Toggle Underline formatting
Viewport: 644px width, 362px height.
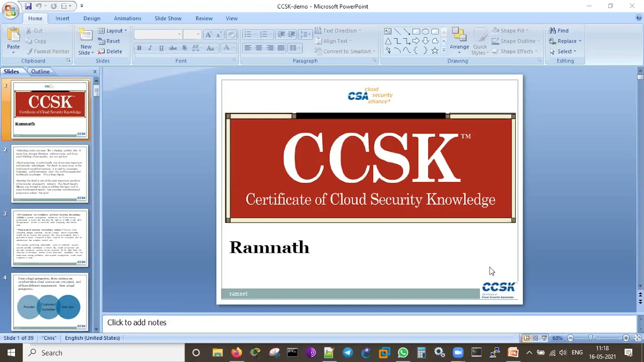point(162,48)
